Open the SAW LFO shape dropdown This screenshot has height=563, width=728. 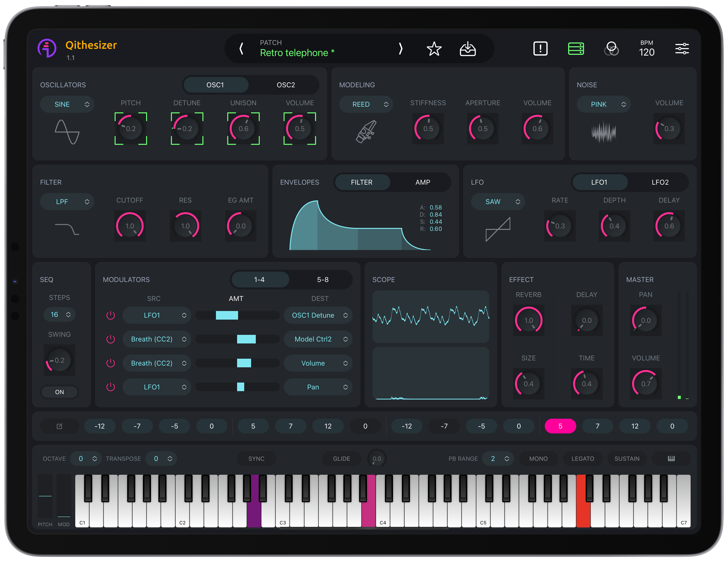pos(498,202)
